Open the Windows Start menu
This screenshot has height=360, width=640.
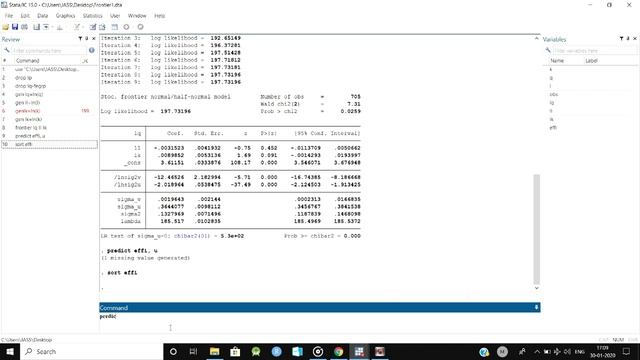click(x=10, y=351)
